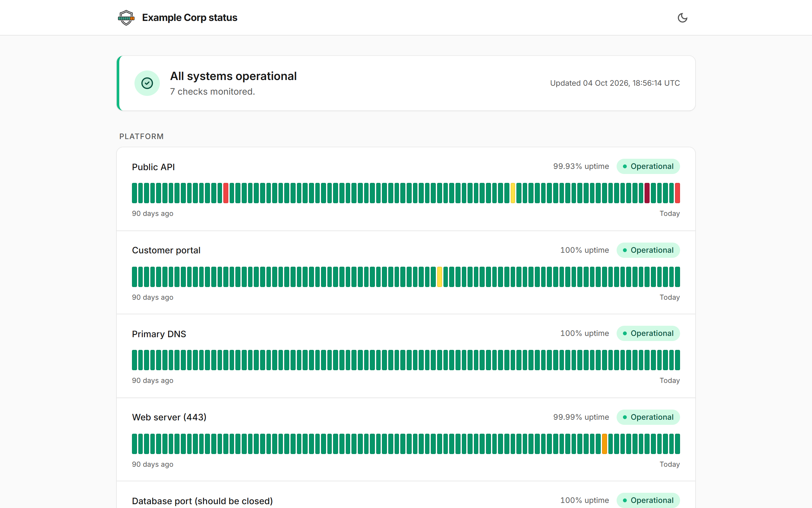This screenshot has height=508, width=812.
Task: Click the yellow bar in Customer portal timeline
Action: tap(440, 277)
